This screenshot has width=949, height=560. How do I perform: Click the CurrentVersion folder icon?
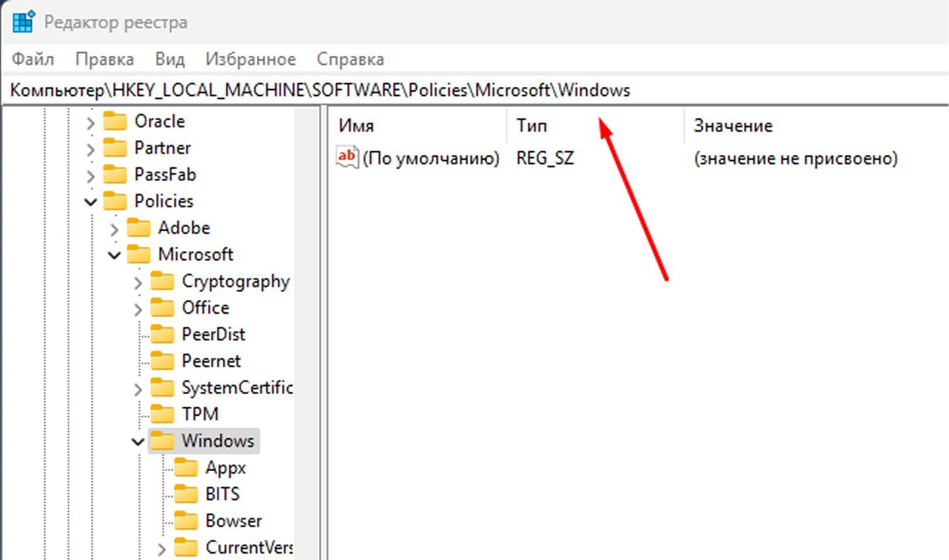(x=187, y=547)
